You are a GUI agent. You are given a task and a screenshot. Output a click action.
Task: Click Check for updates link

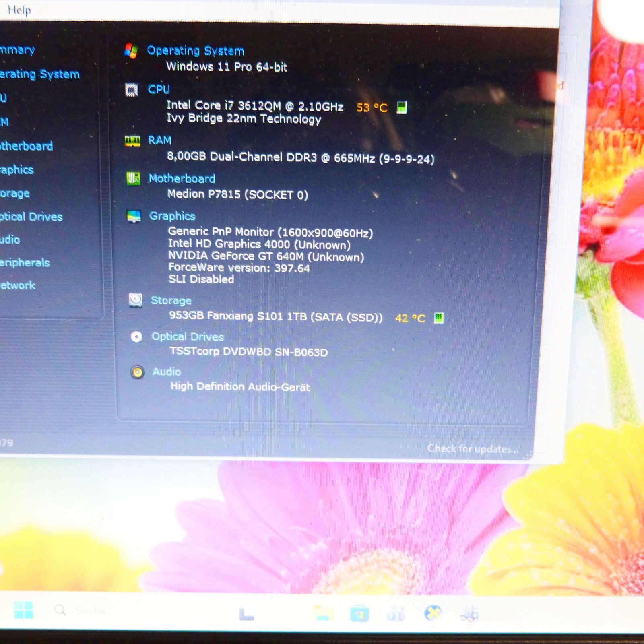click(x=473, y=449)
